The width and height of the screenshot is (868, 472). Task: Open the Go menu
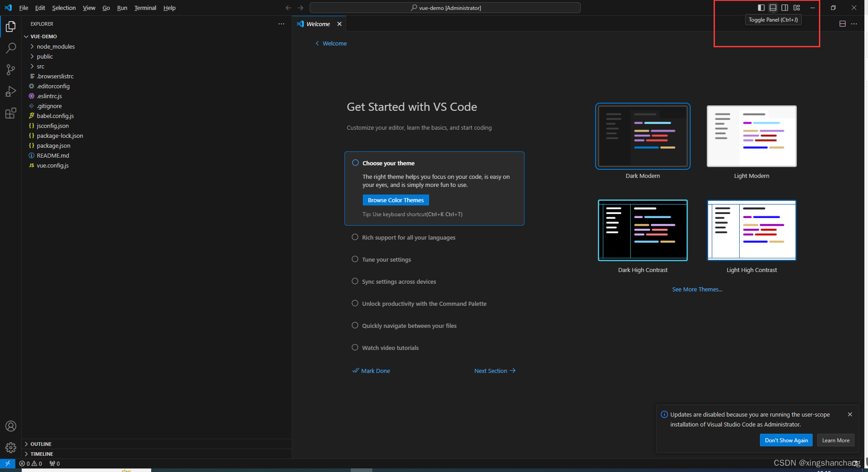[106, 8]
